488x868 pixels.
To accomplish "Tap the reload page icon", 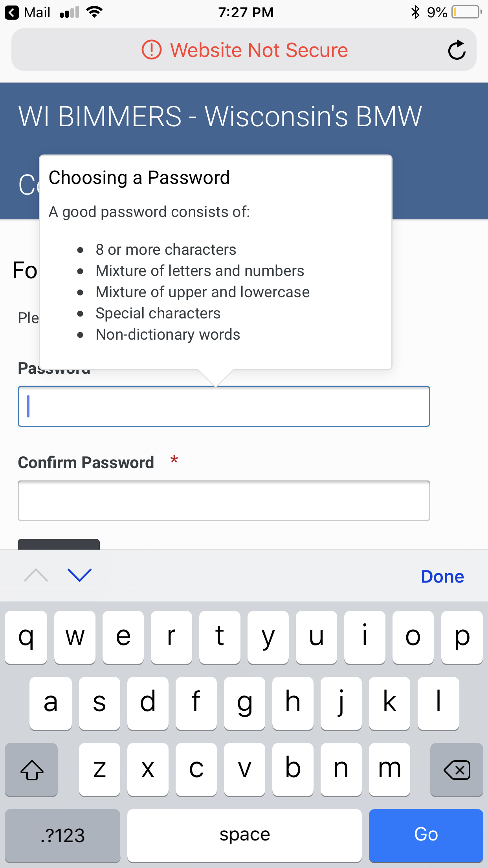I will click(457, 50).
